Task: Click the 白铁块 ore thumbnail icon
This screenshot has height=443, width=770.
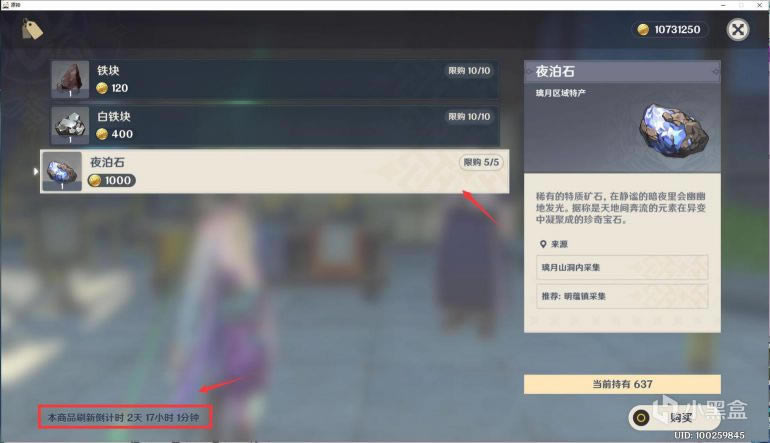Action: point(68,125)
